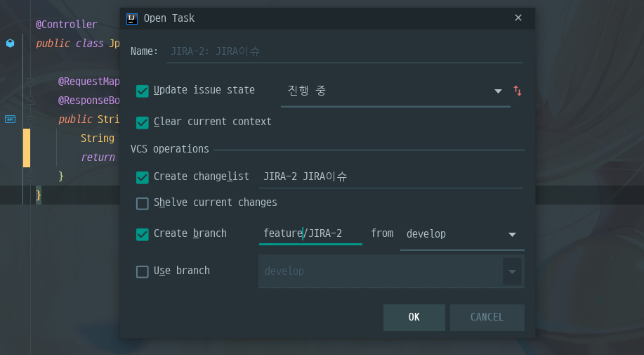Image resolution: width=644 pixels, height=355 pixels.
Task: Click the changelist name field JIRA-2 JIRA이슈
Action: (x=391, y=176)
